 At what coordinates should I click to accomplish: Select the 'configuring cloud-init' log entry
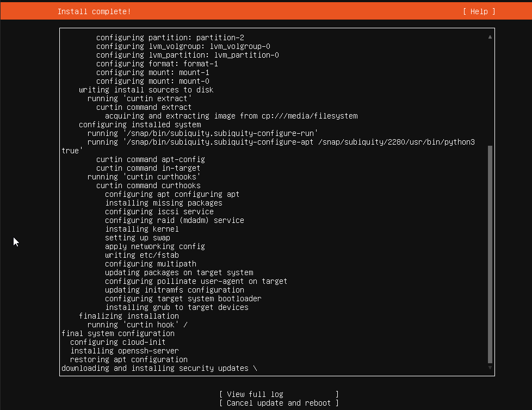(x=117, y=342)
